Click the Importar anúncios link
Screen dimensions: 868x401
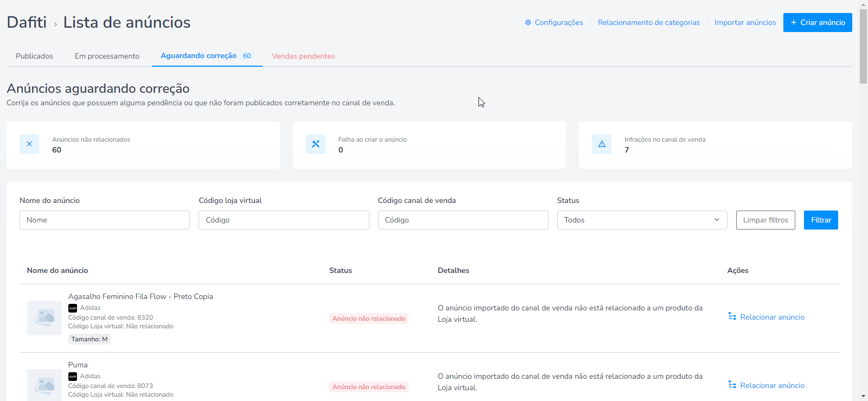[745, 22]
